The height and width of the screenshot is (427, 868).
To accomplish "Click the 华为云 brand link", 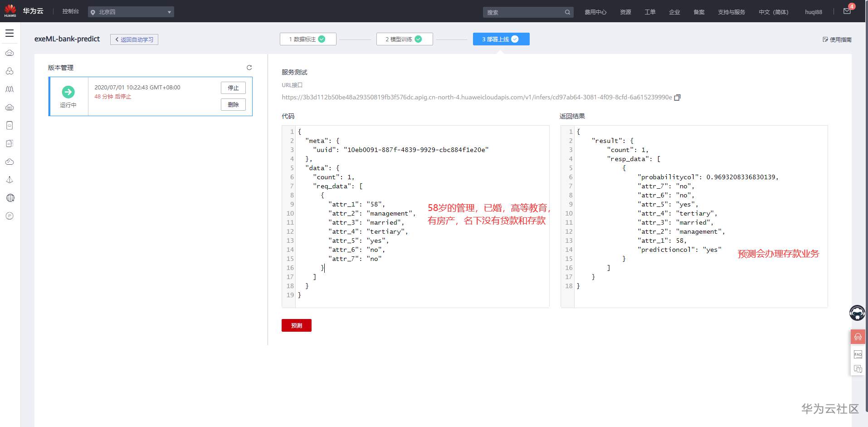I will pyautogui.click(x=33, y=11).
